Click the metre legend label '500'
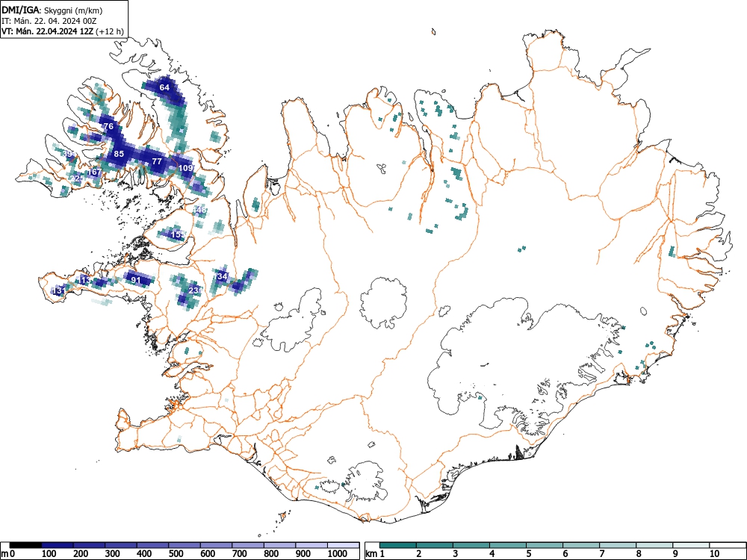Viewport: 747px width, 560px height. 176,553
